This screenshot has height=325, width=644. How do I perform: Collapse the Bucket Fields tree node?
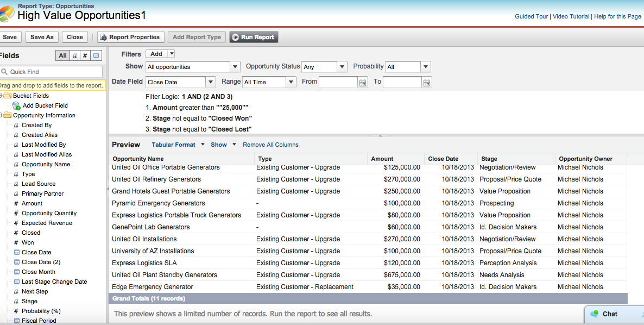[x=2, y=96]
